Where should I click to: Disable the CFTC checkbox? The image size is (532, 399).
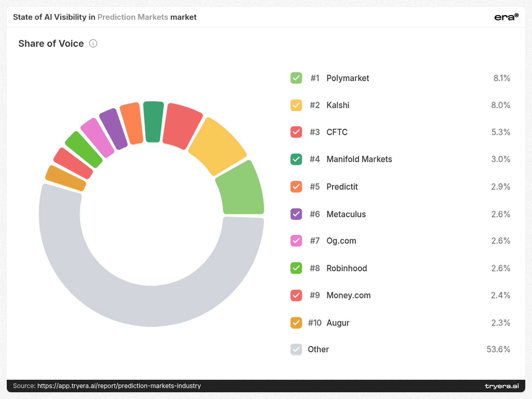[296, 132]
